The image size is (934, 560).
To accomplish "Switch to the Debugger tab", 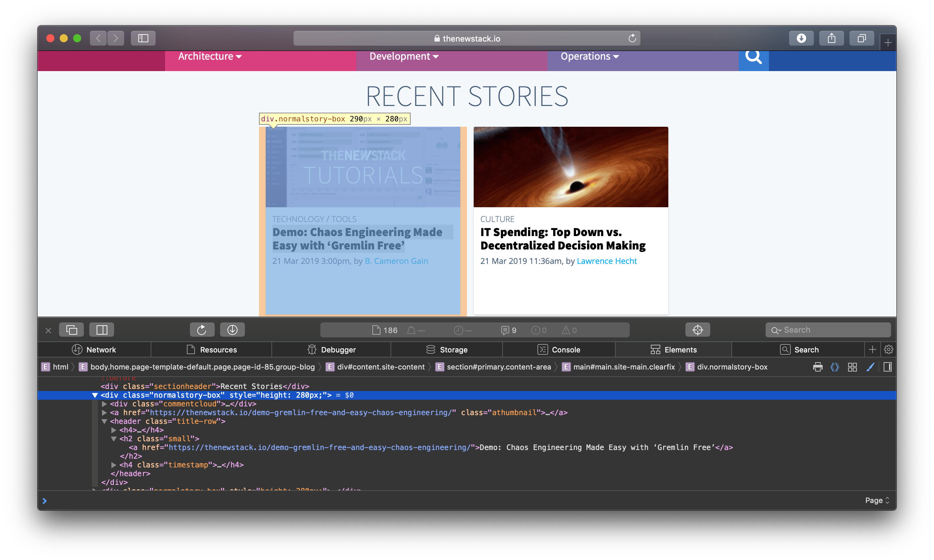I will pos(331,349).
